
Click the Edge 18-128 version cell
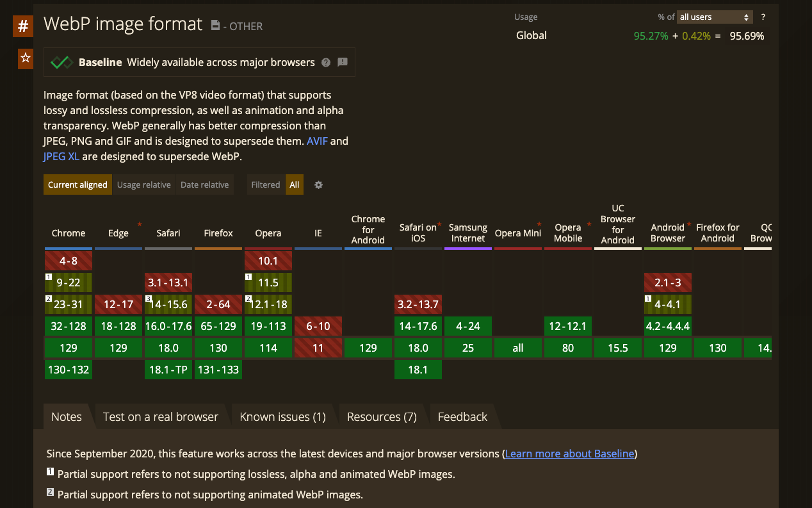(118, 326)
